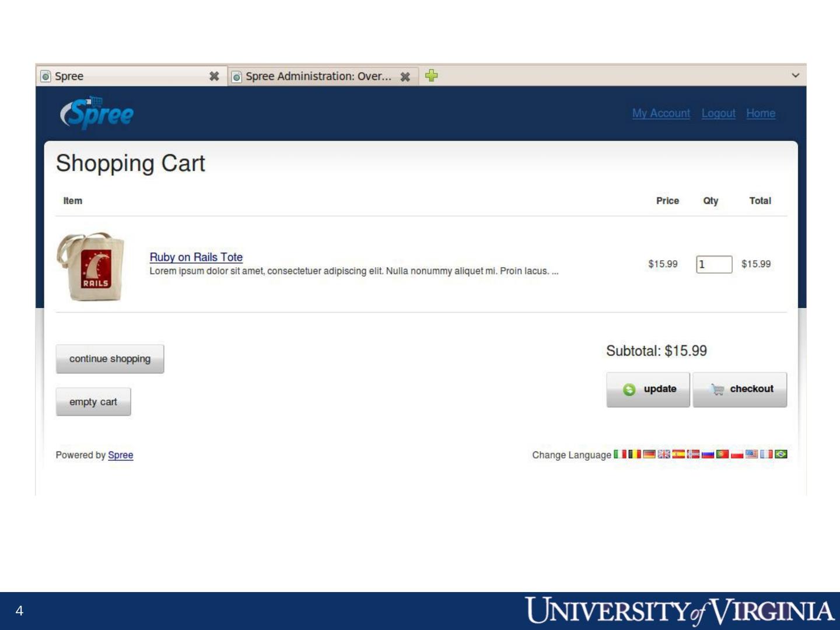
Task: Switch language using the Spanish flag
Action: point(678,454)
